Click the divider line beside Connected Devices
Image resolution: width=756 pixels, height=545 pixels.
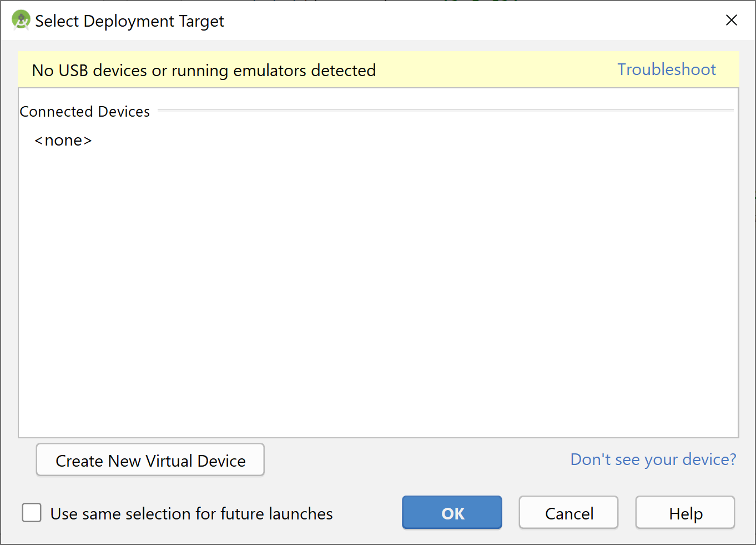(x=444, y=111)
